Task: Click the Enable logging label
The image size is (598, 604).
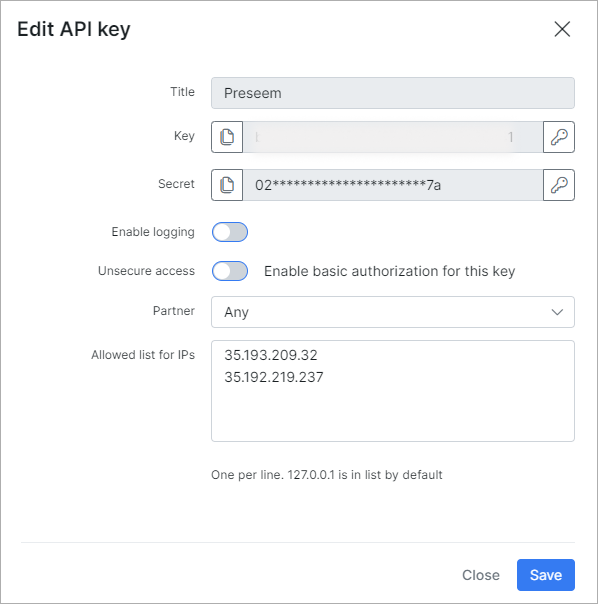Action: click(153, 232)
